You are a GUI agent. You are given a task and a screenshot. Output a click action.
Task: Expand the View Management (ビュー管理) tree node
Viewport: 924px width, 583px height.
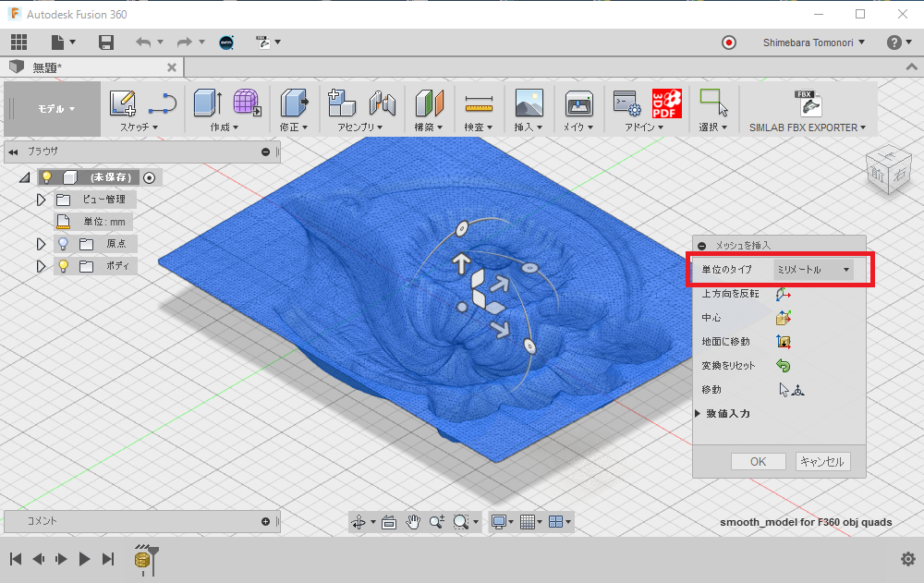[x=41, y=200]
